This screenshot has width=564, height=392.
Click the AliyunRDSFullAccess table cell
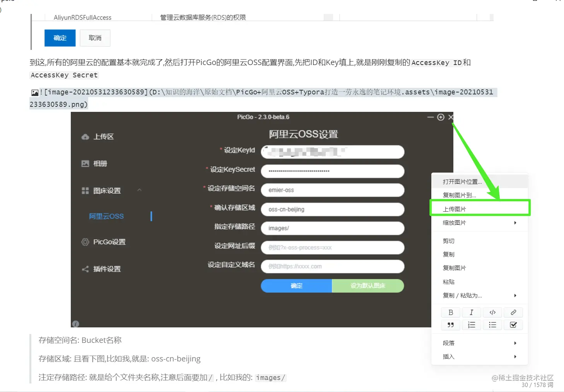pos(82,17)
